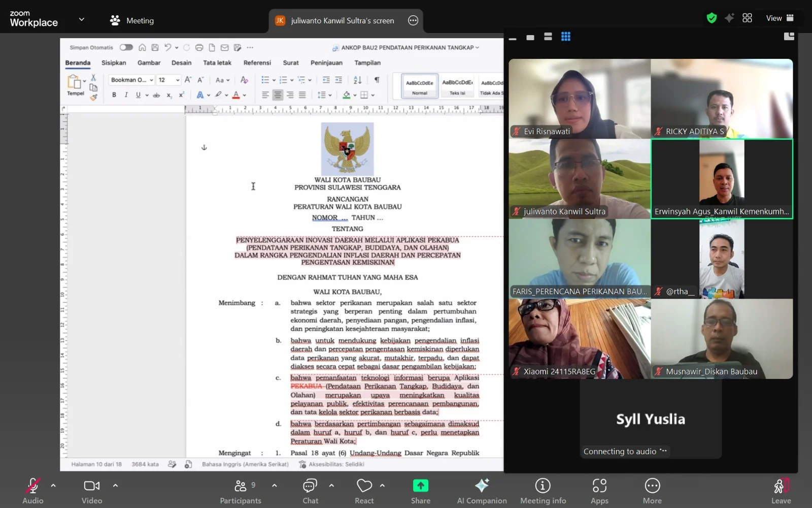
Task: Leave the meeting
Action: [781, 491]
